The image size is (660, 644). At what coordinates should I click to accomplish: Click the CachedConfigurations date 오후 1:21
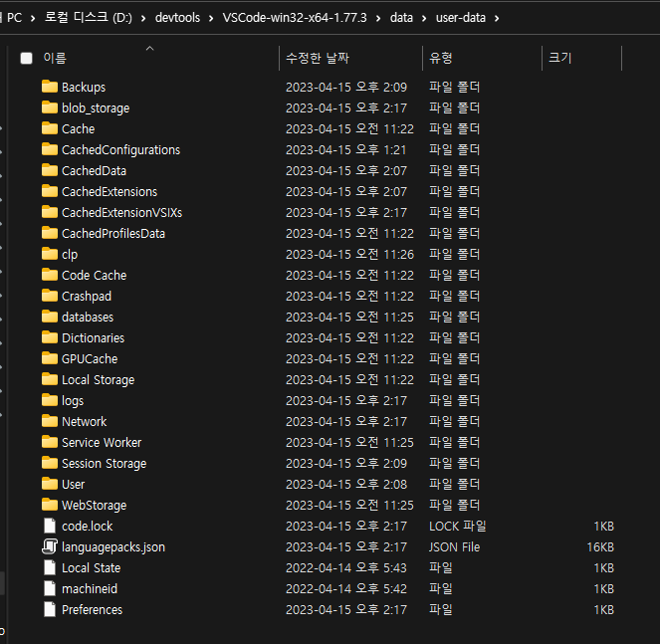pos(346,150)
